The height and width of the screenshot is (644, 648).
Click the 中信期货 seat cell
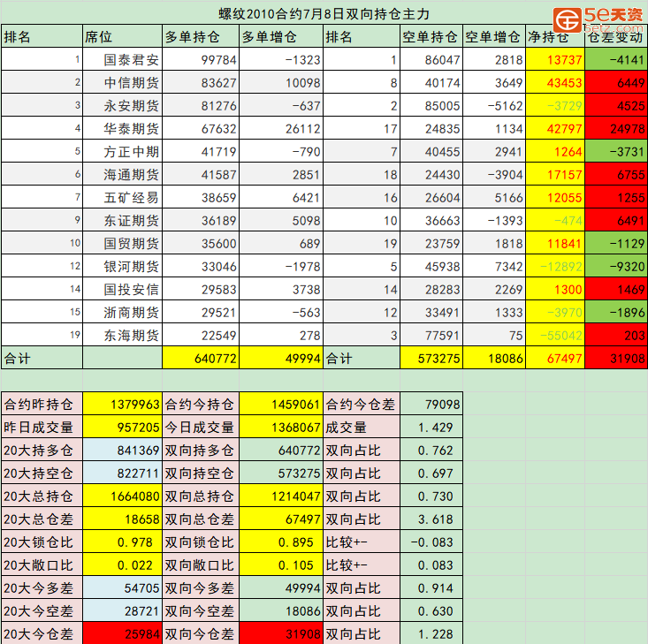click(x=122, y=83)
